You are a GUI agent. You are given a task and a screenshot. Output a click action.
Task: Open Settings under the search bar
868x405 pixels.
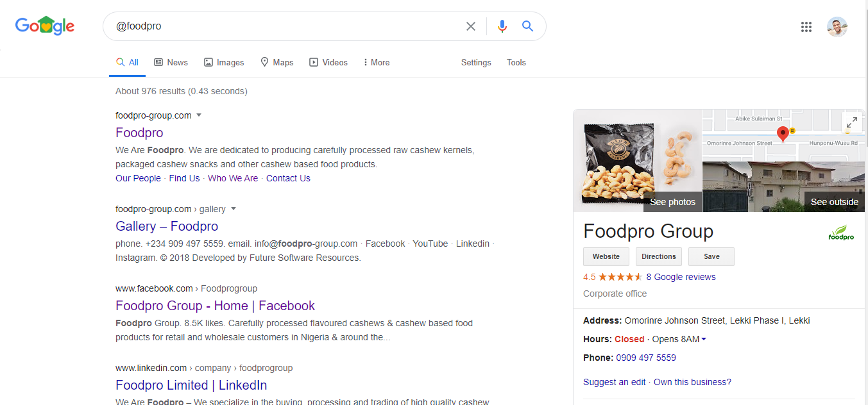point(476,62)
